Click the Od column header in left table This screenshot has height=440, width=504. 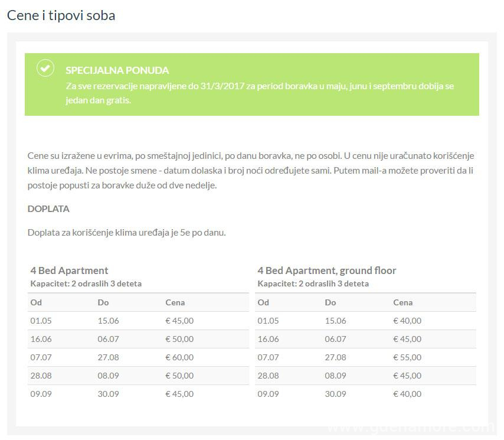coord(36,302)
